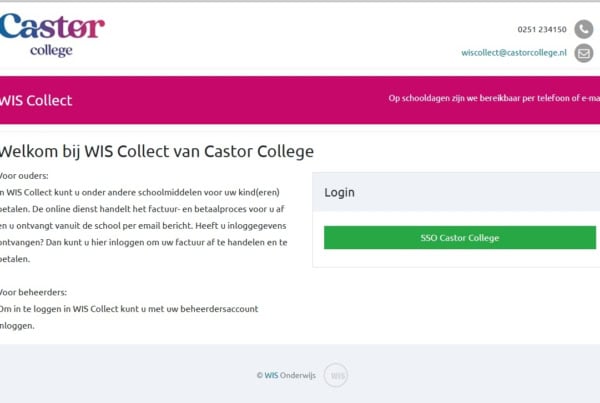Follow the blue WIS link in footer
The width and height of the screenshot is (600, 403).
[271, 375]
